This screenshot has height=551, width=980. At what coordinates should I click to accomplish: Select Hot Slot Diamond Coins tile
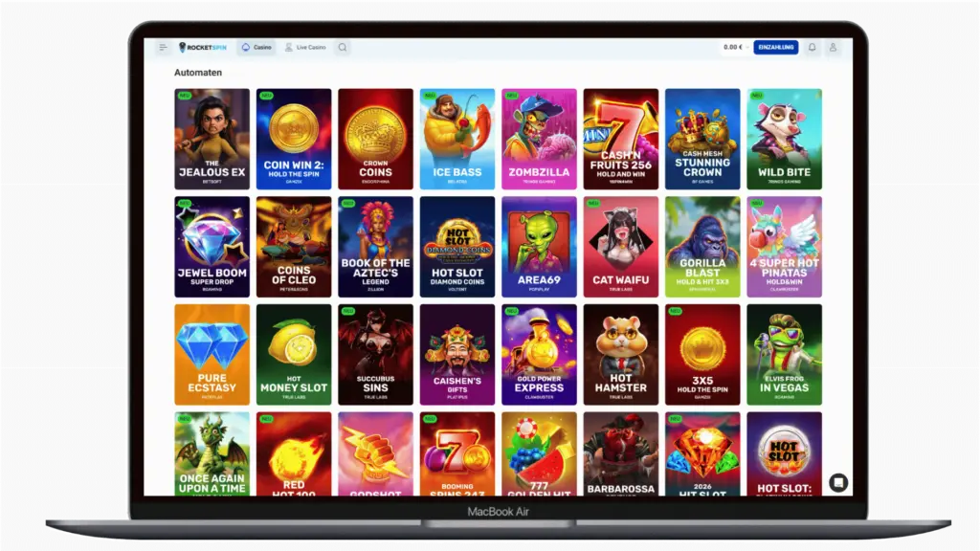click(x=457, y=247)
